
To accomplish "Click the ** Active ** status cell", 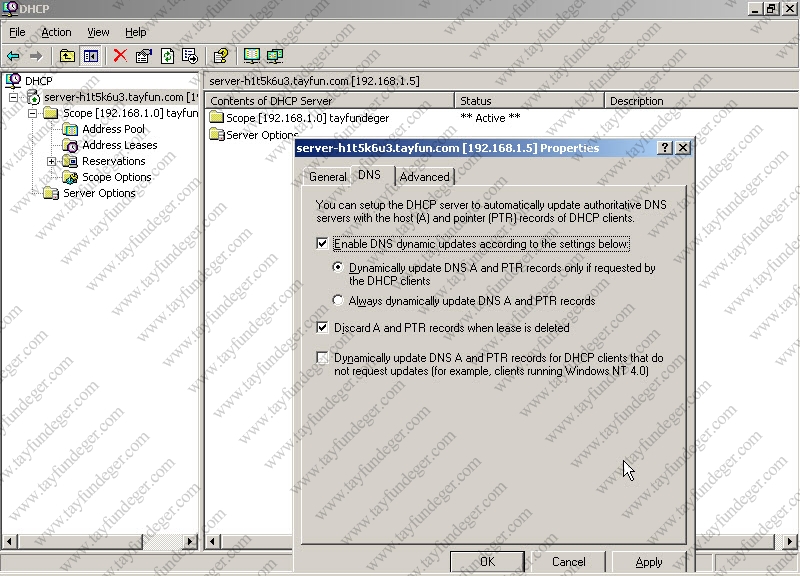I will click(x=490, y=118).
